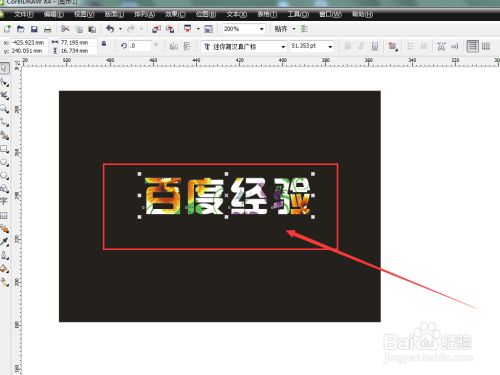Click the Paste clipboard icon
The image size is (500, 375).
click(92, 29)
